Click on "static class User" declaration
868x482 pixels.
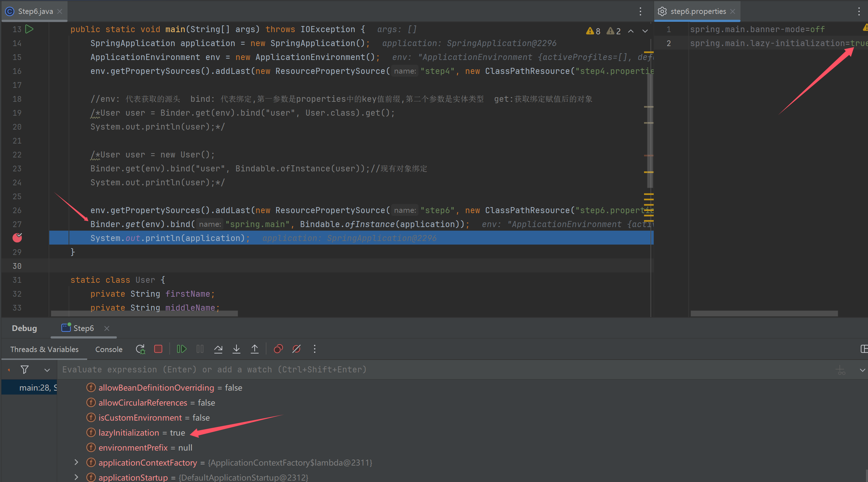[113, 280]
